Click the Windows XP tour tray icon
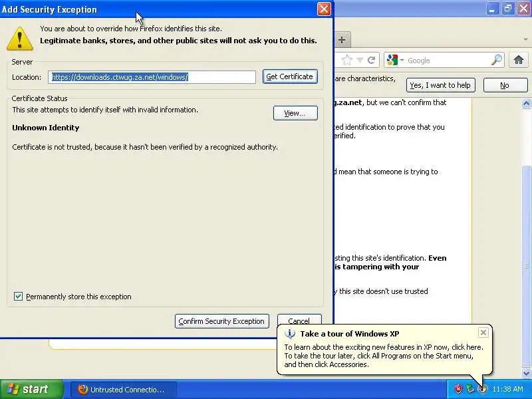The image size is (532, 399). point(482,389)
